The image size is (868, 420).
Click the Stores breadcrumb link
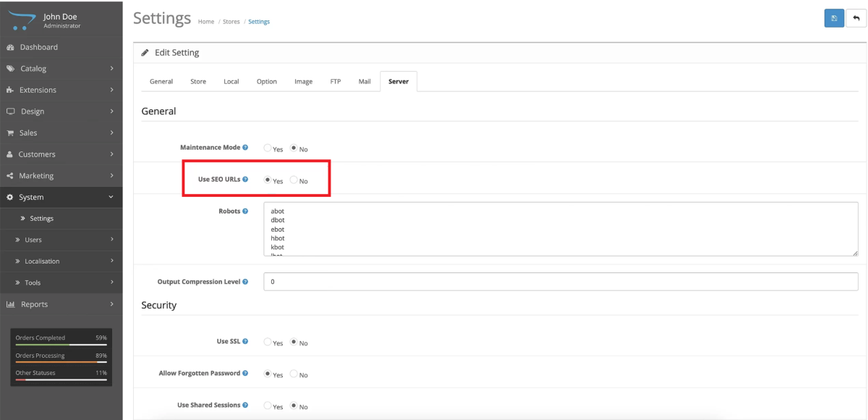point(231,22)
